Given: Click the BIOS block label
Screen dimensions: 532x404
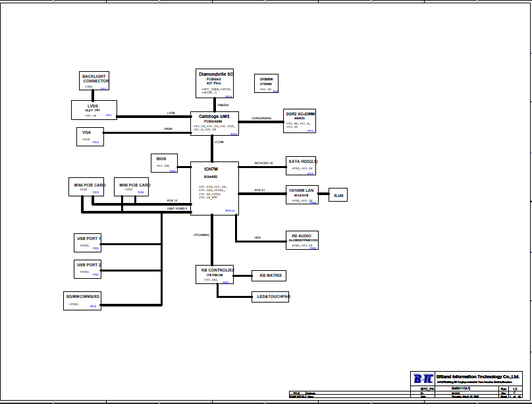Looking at the screenshot, I should (161, 159).
